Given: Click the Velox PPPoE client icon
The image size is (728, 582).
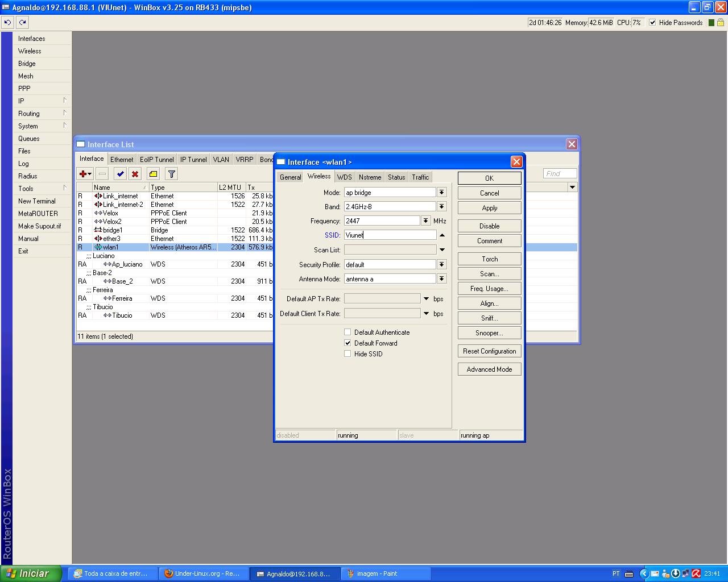Looking at the screenshot, I should click(x=98, y=213).
